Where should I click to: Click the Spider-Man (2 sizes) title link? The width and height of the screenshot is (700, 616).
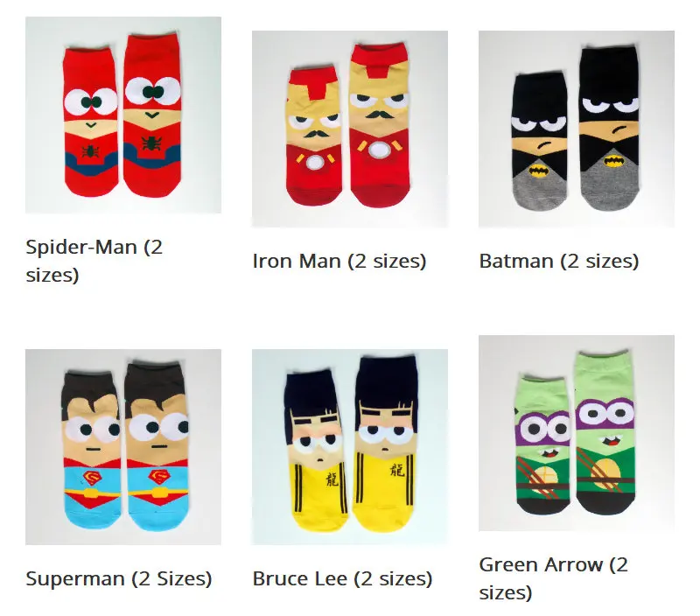(x=94, y=261)
